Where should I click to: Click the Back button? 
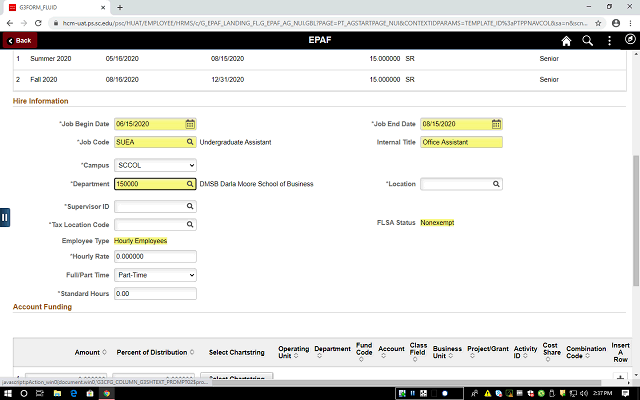tap(19, 41)
